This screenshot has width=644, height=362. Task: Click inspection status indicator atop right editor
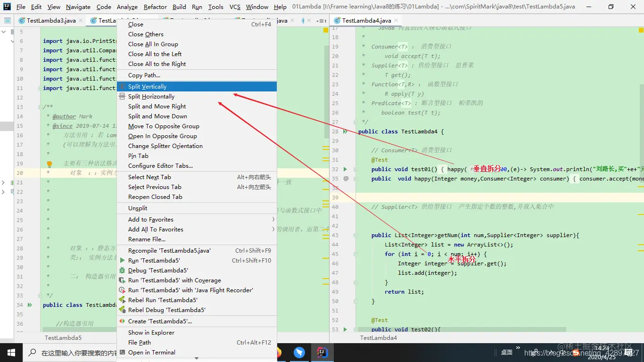[641, 30]
